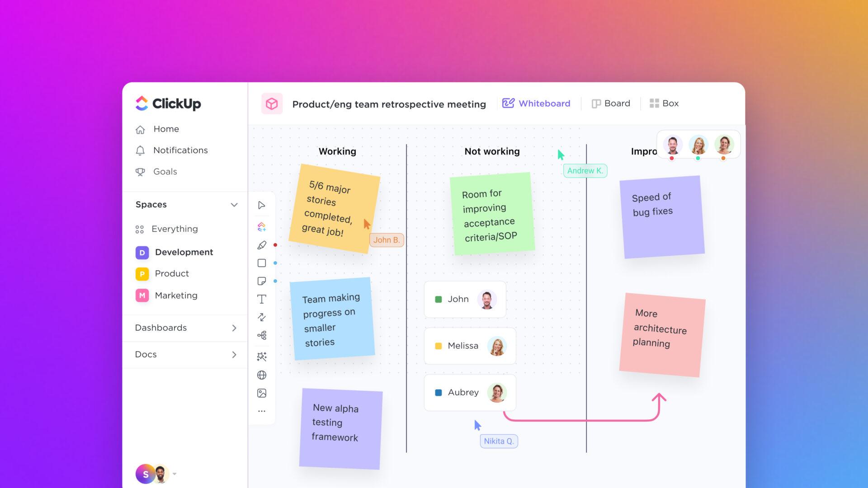Select the rectangle shape tool

261,262
